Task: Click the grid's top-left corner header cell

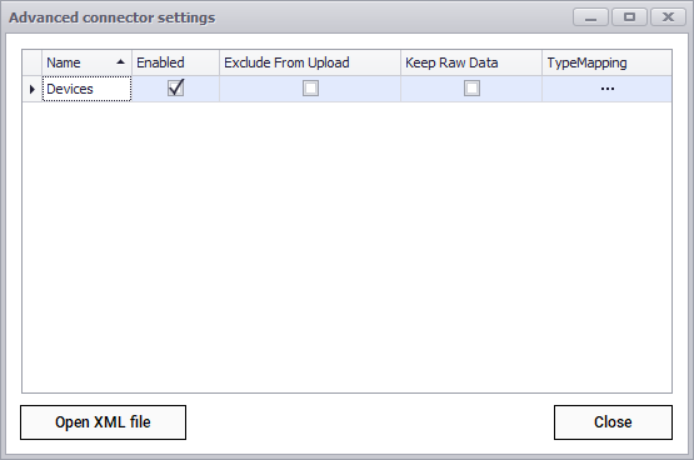Action: [x=32, y=63]
